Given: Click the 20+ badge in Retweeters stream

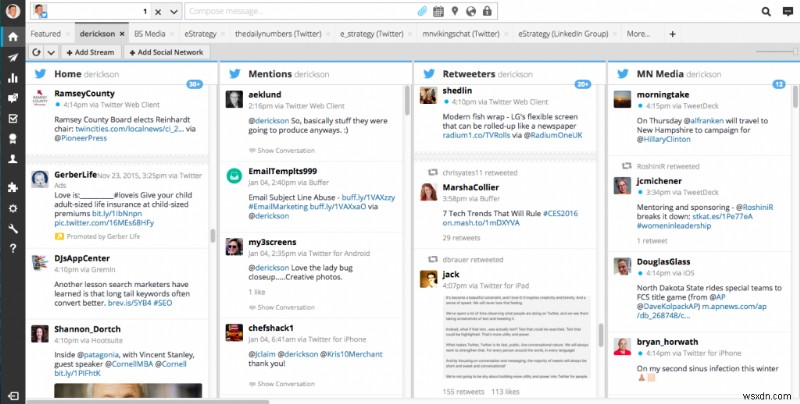Looking at the screenshot, I should pyautogui.click(x=583, y=84).
